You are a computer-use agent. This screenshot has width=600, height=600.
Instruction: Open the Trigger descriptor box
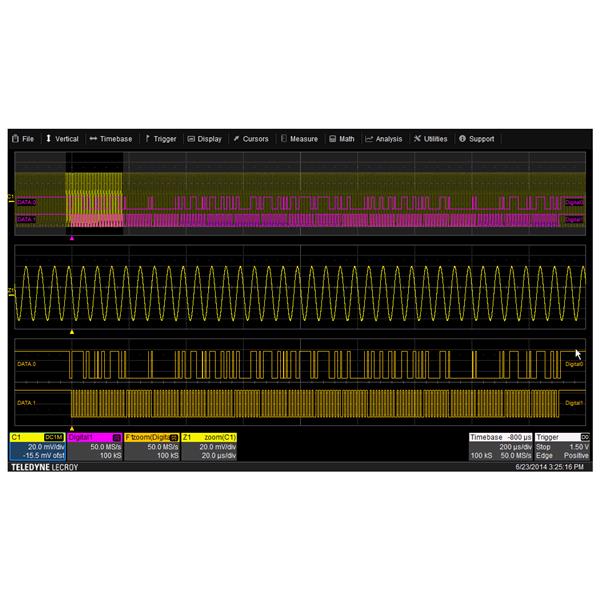pyautogui.click(x=562, y=446)
